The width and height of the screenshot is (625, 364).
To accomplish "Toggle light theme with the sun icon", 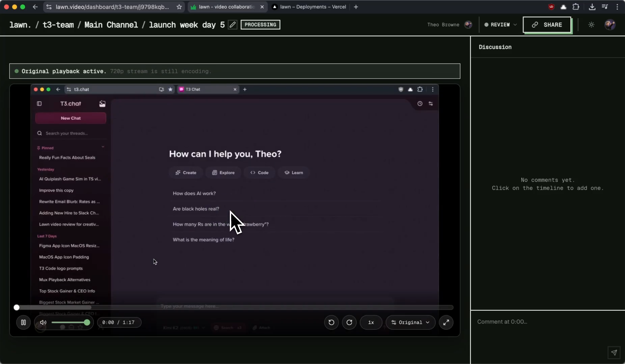I will click(x=592, y=25).
